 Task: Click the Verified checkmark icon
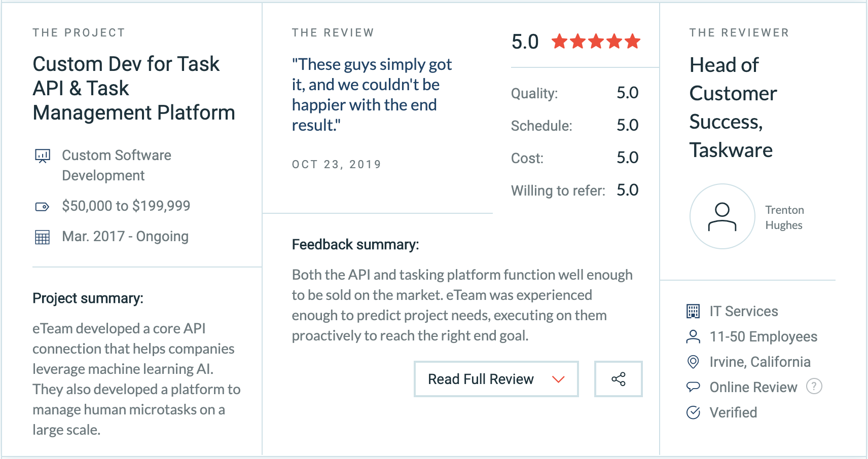point(693,412)
